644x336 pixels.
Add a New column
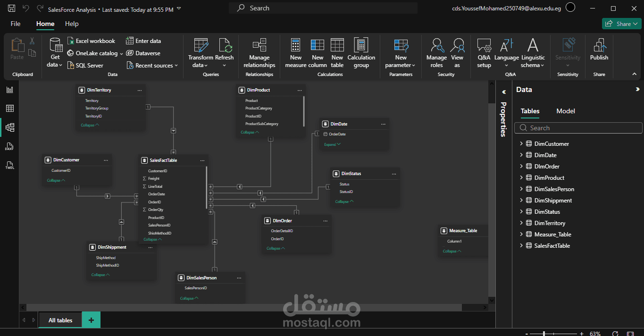pyautogui.click(x=318, y=53)
